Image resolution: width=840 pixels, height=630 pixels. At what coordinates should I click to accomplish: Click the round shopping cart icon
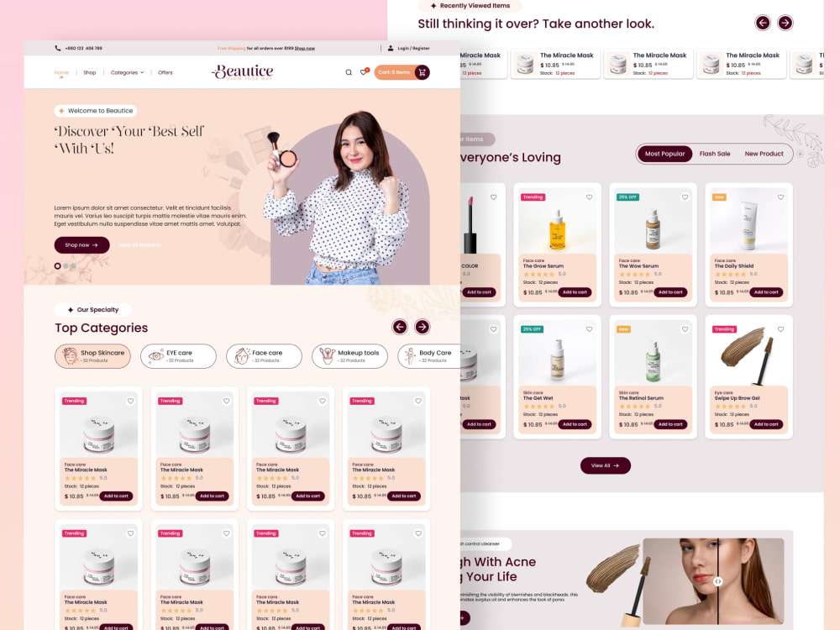pyautogui.click(x=423, y=72)
